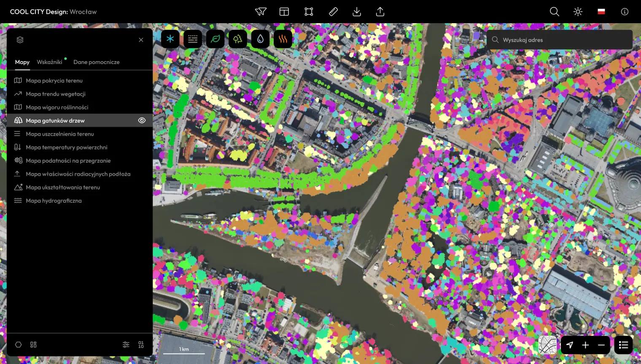Click the green leaf vegetation category button

(x=215, y=39)
